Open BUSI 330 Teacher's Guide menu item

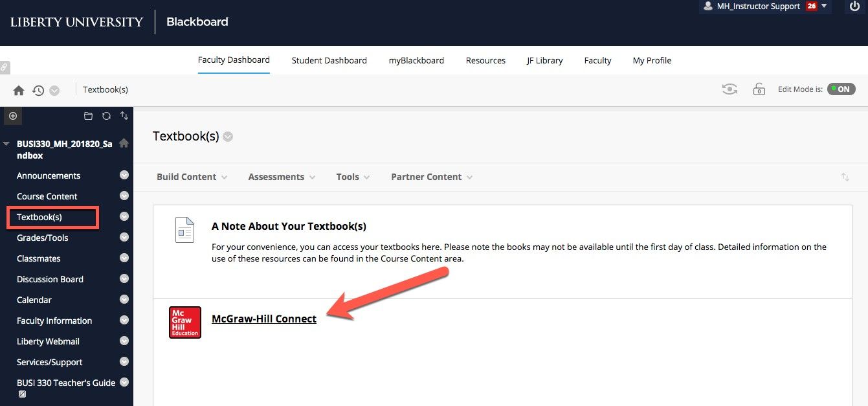[x=66, y=383]
